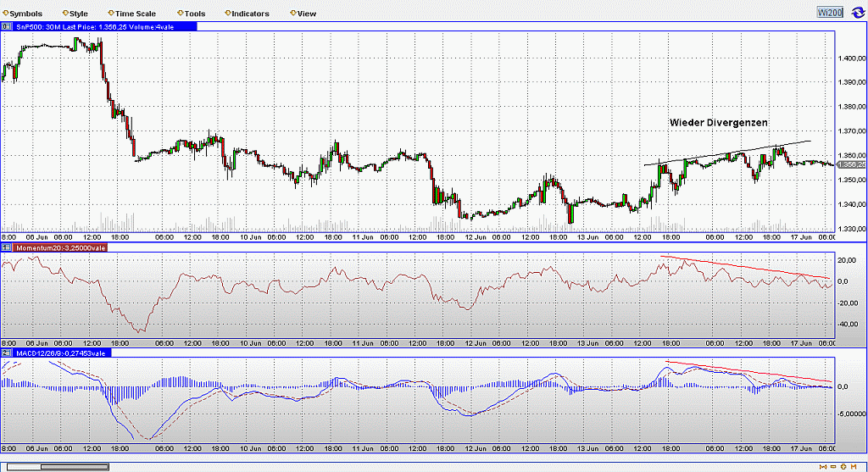This screenshot has width=868, height=472.
Task: Click the panel 0 icon on SnP500 header
Action: click(x=7, y=26)
